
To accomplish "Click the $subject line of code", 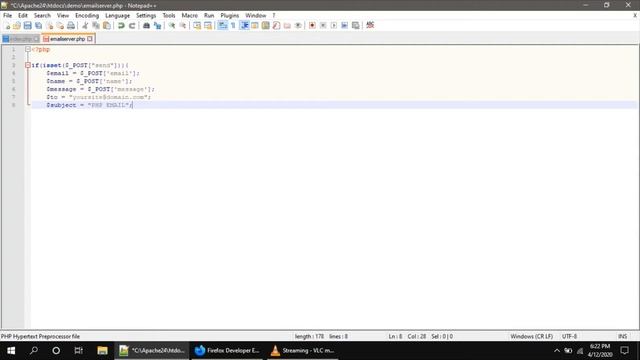I will [x=334, y=105].
